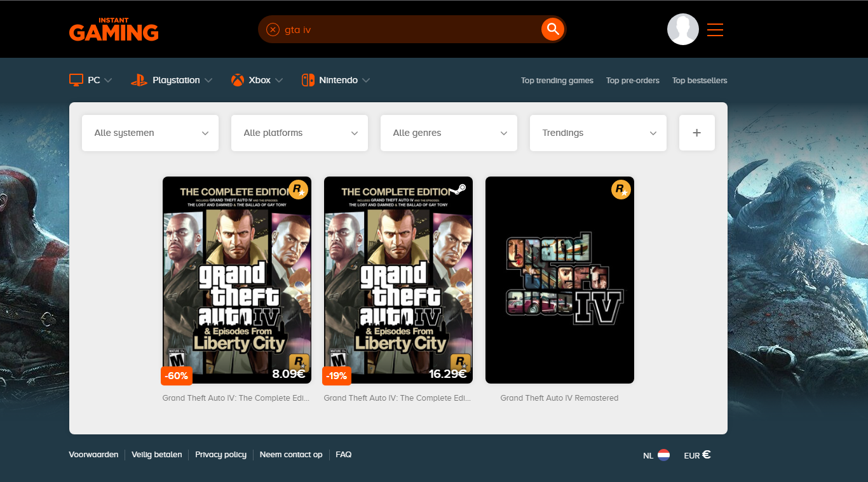Open the Alle genres dropdown
The height and width of the screenshot is (482, 868).
(449, 133)
